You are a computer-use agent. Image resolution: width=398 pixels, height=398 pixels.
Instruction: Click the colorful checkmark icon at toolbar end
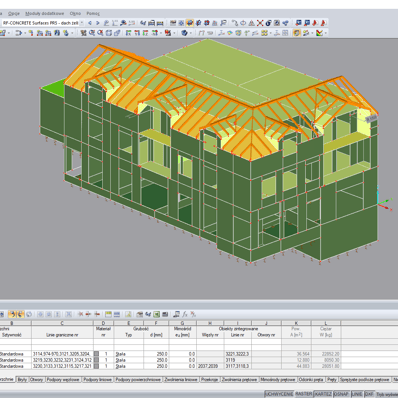319,33
